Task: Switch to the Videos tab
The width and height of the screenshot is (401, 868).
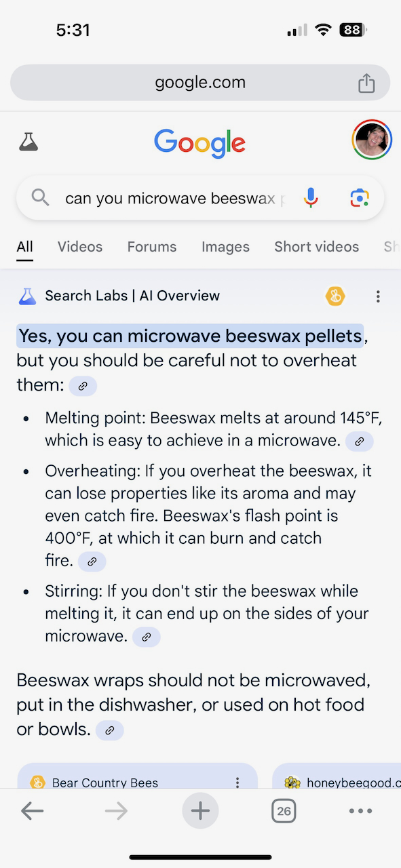Action: (x=80, y=247)
